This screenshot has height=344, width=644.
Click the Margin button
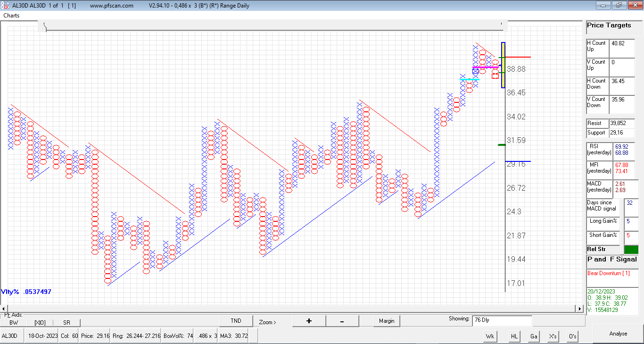tap(387, 321)
